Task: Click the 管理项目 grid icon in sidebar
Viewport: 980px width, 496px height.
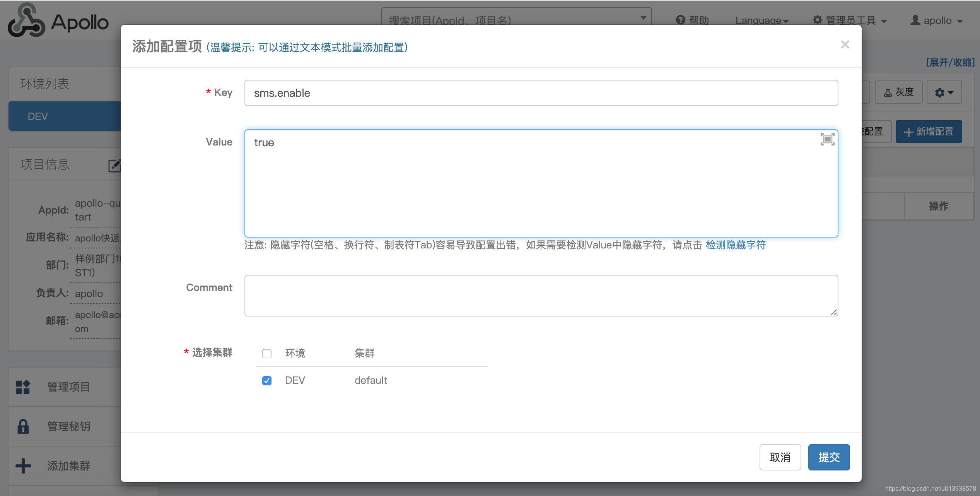Action: coord(22,387)
